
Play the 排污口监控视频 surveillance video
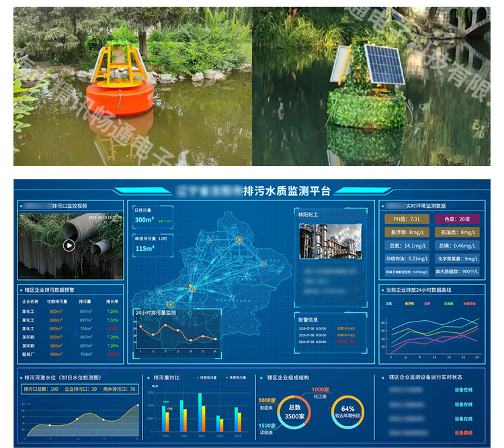[x=69, y=246]
